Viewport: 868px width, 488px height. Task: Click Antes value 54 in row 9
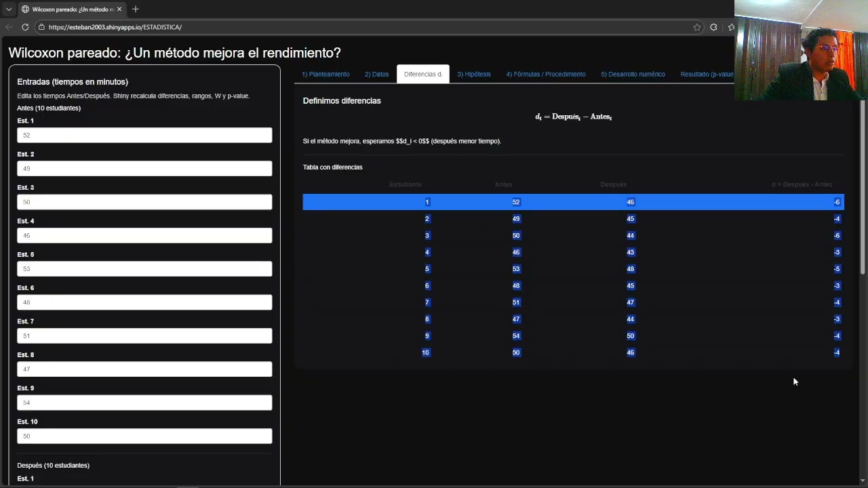point(516,335)
